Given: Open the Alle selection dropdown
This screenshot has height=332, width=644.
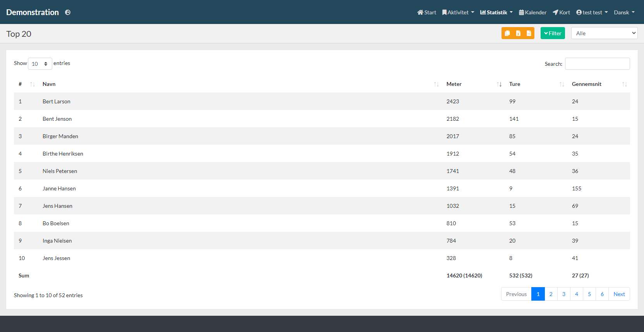Looking at the screenshot, I should point(604,33).
